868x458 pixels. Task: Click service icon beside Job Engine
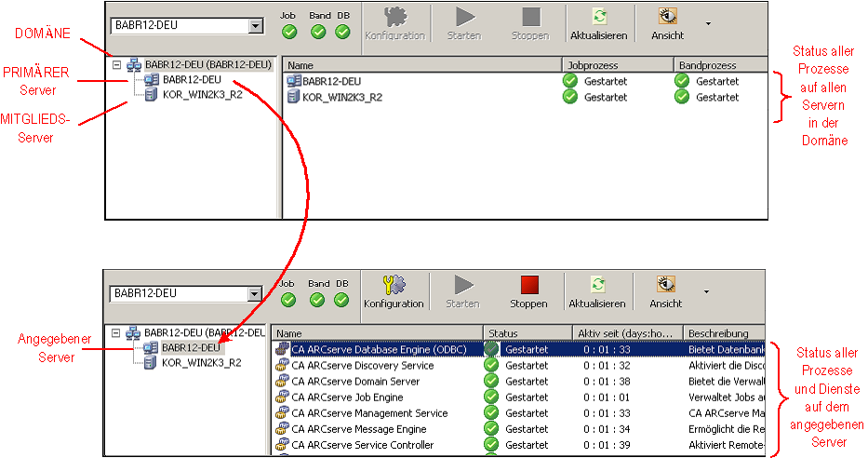pos(282,397)
